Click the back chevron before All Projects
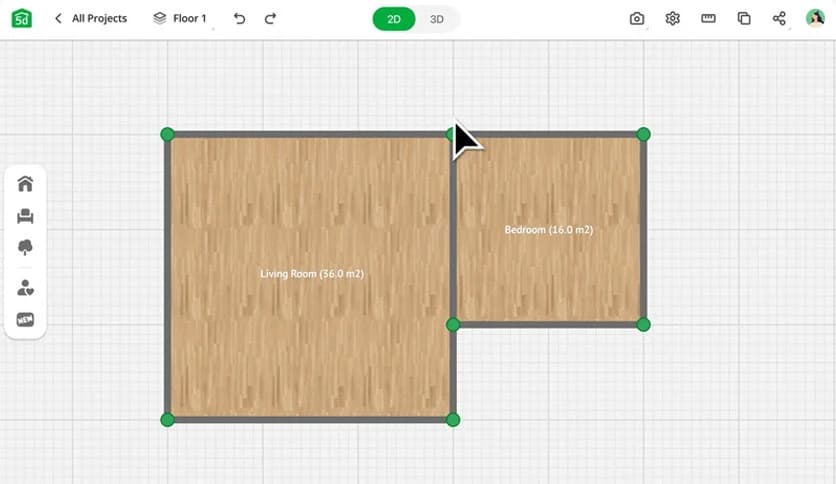The width and height of the screenshot is (836, 484). coord(58,19)
